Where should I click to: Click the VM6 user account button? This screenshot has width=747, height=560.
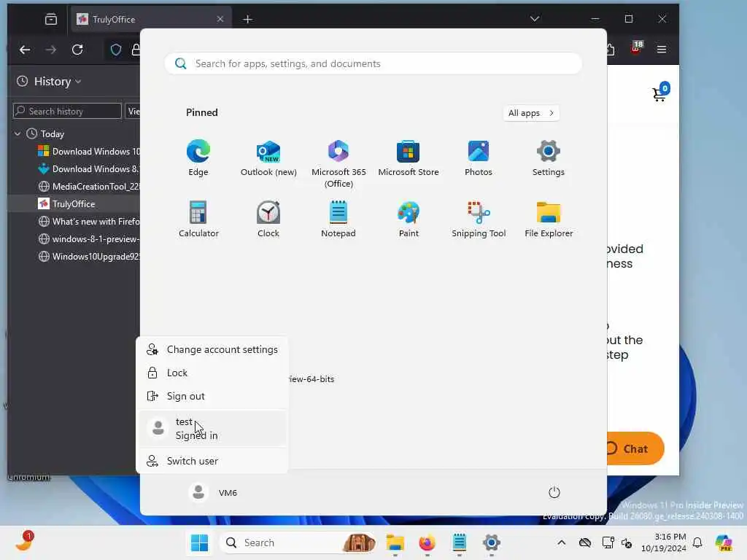[213, 492]
